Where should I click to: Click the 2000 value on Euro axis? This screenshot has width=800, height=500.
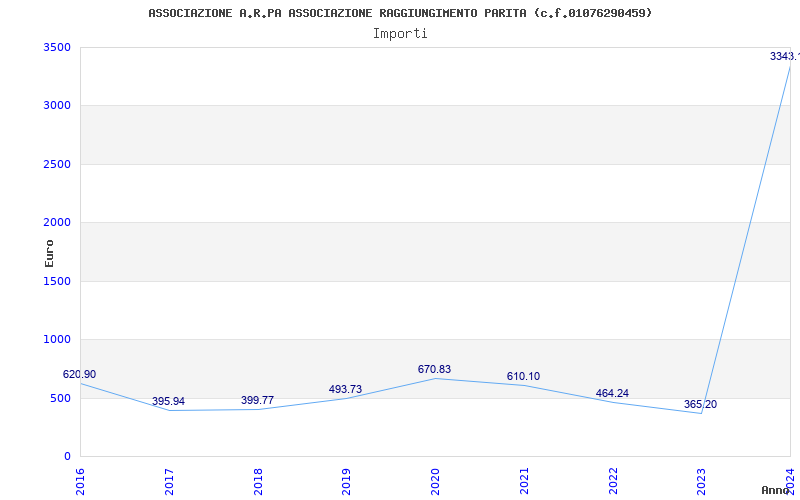[x=57, y=222]
